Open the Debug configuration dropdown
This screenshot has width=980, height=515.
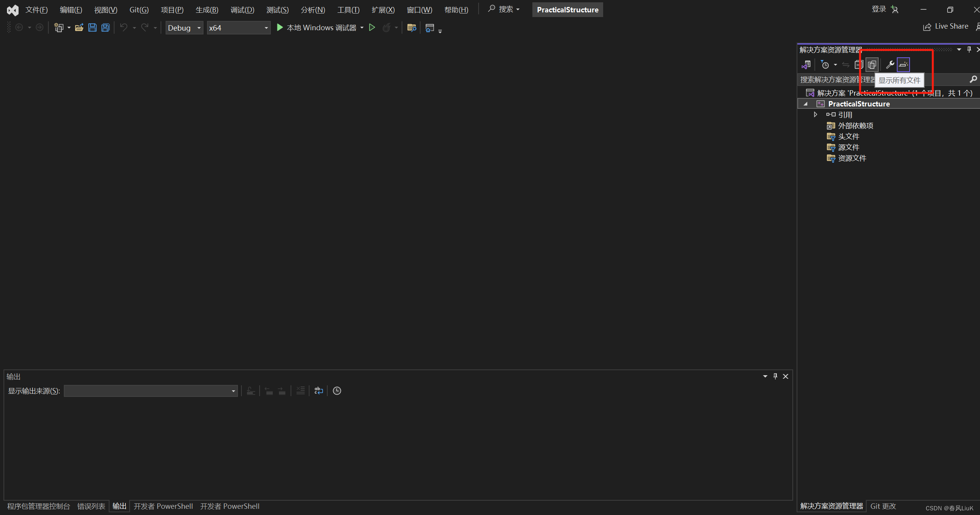click(x=184, y=28)
